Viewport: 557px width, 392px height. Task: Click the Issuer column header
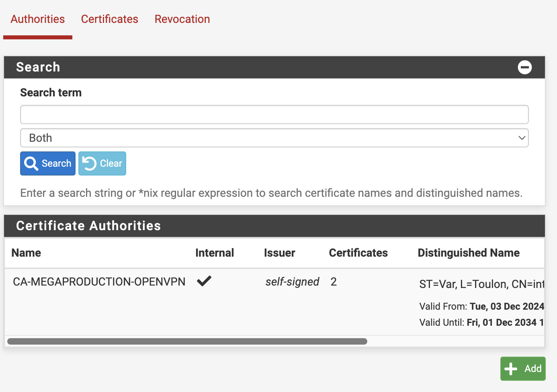click(279, 253)
